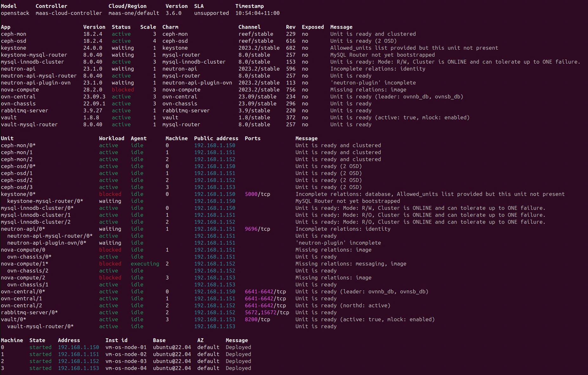Click the 5000/tcp port of keystone/0

point(257,194)
